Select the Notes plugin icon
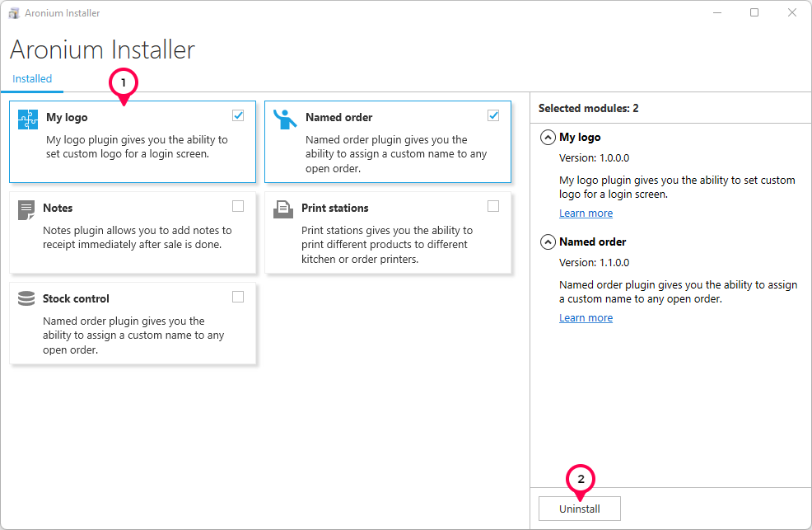 click(28, 210)
